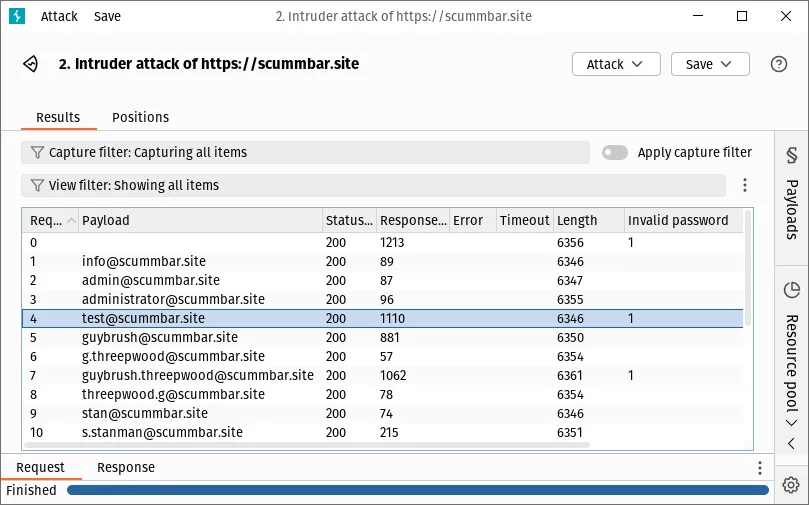Click response time value 881

[390, 338]
